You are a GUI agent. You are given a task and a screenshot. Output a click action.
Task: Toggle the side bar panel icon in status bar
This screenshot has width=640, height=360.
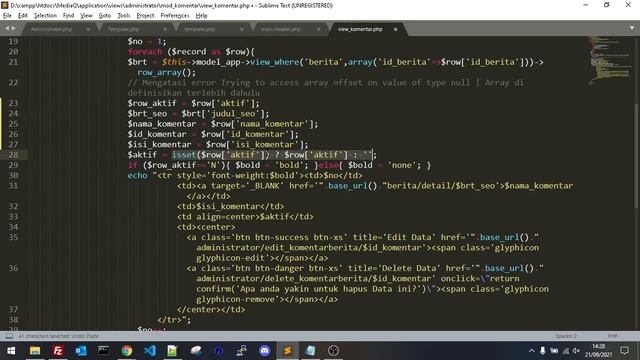click(9, 336)
